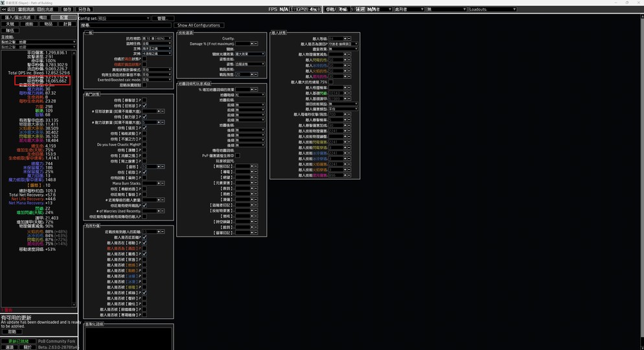Open the Loadouts dropdown
The image size is (644, 350).
[x=492, y=10]
